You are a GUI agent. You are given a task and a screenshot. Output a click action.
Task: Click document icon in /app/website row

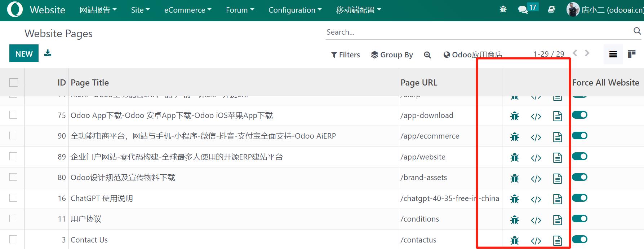(x=558, y=157)
